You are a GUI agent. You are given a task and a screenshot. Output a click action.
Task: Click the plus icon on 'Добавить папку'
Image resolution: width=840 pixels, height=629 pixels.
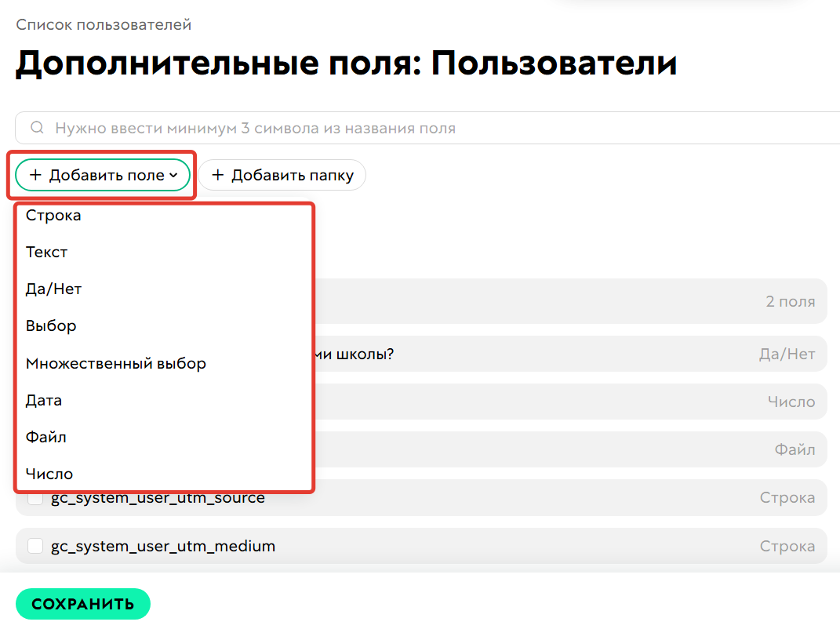(x=217, y=175)
